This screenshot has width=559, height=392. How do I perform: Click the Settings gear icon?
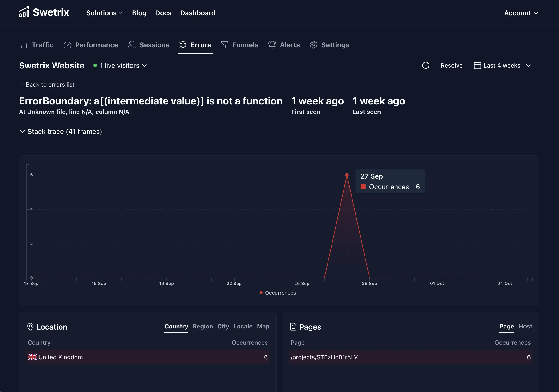click(x=314, y=45)
